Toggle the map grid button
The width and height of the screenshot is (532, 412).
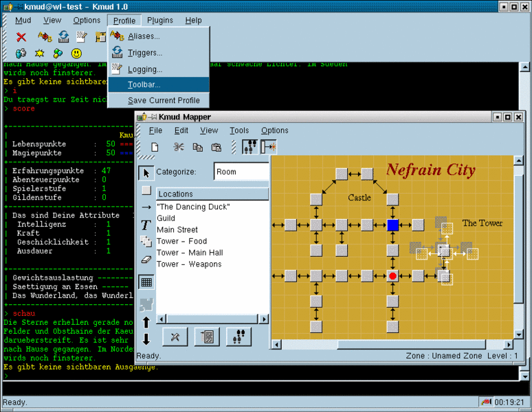[x=146, y=282]
